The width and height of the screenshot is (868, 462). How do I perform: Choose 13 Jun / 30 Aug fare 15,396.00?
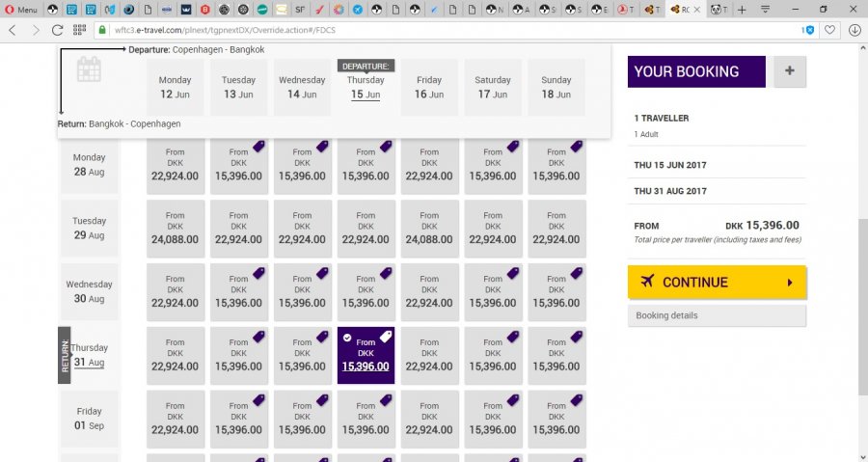click(238, 291)
